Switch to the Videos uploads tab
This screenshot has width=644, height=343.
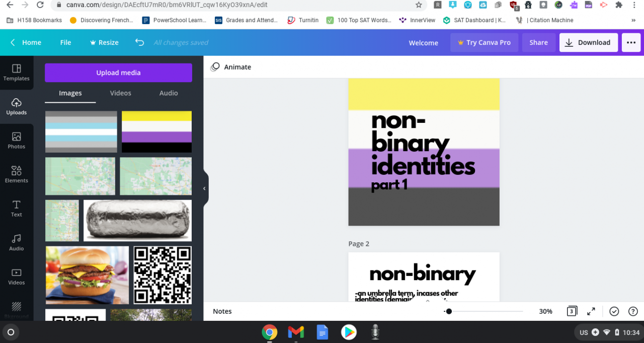pyautogui.click(x=121, y=93)
